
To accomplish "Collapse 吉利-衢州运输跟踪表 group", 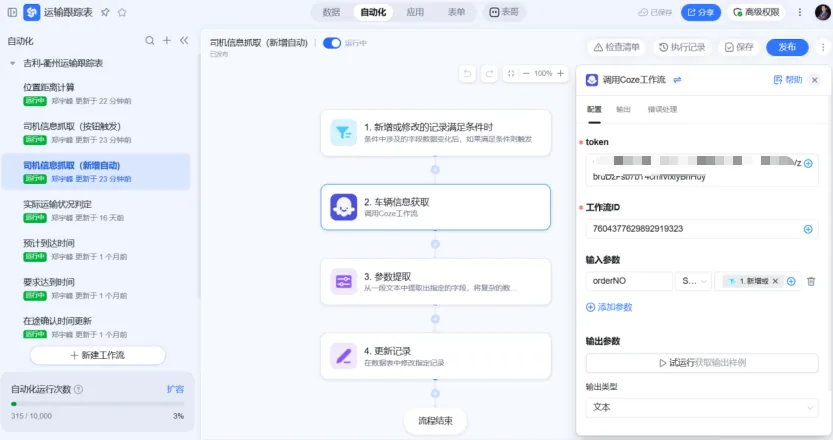I will click(13, 63).
